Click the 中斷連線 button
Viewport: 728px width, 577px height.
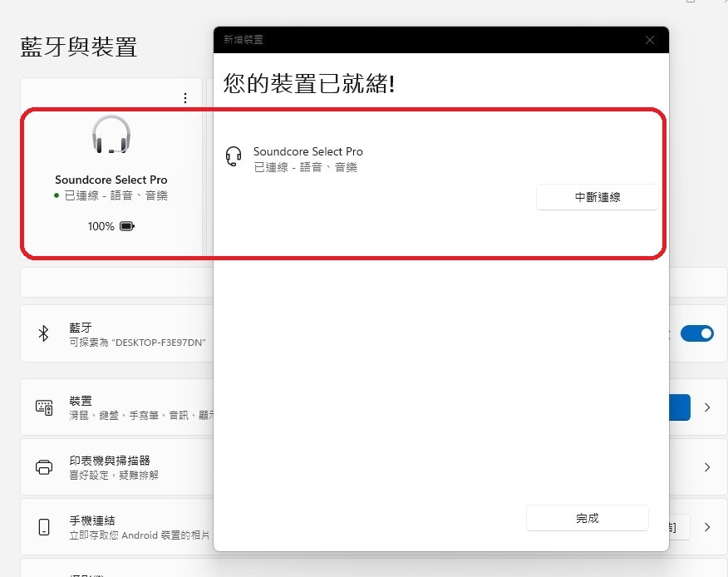[597, 197]
